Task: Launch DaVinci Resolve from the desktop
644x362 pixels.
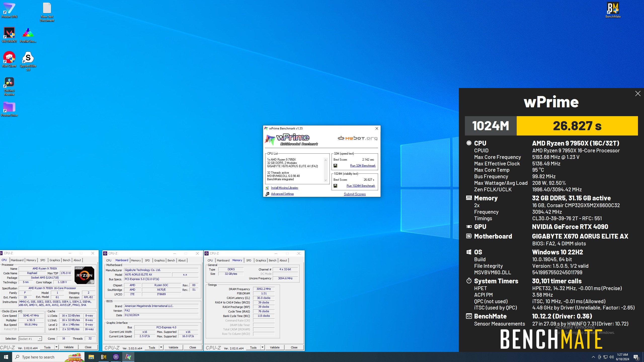Action: pyautogui.click(x=9, y=86)
